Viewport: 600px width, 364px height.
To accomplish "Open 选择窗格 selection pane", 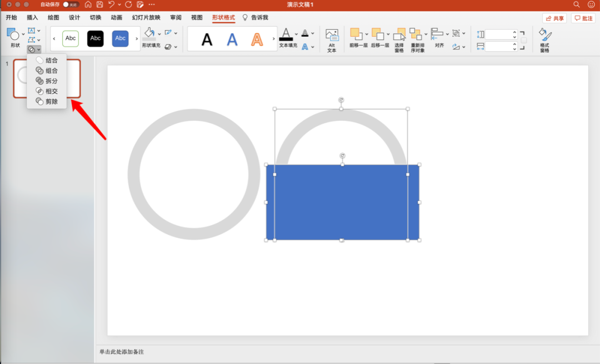I will click(x=399, y=40).
